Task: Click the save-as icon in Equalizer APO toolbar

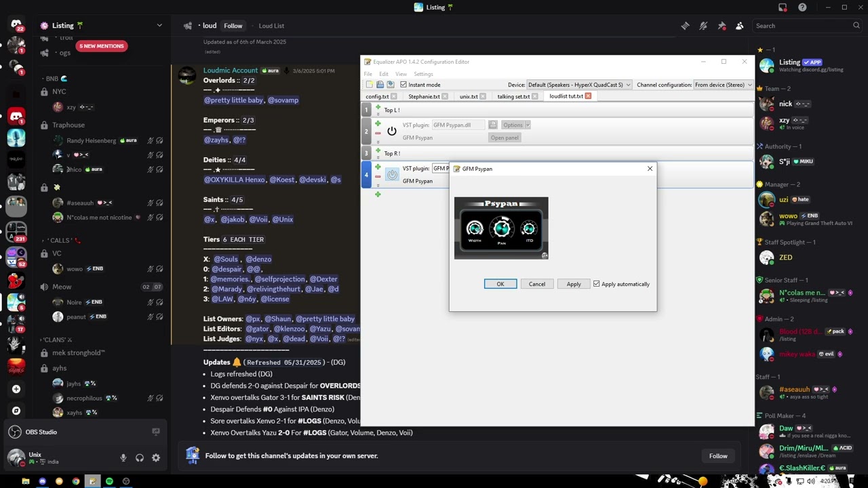Action: pos(391,85)
